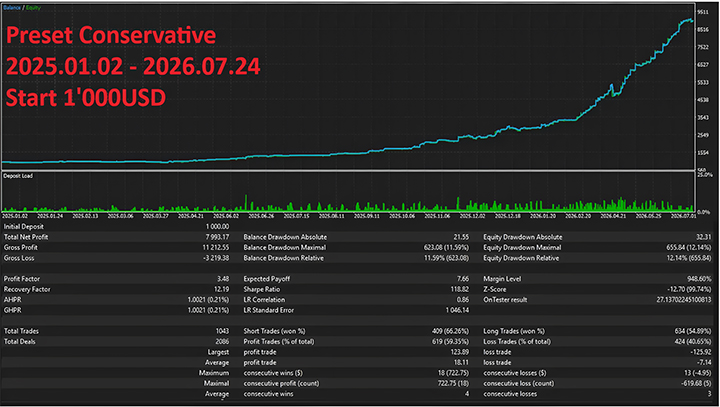Select the Total Deals value 2086

point(222,341)
